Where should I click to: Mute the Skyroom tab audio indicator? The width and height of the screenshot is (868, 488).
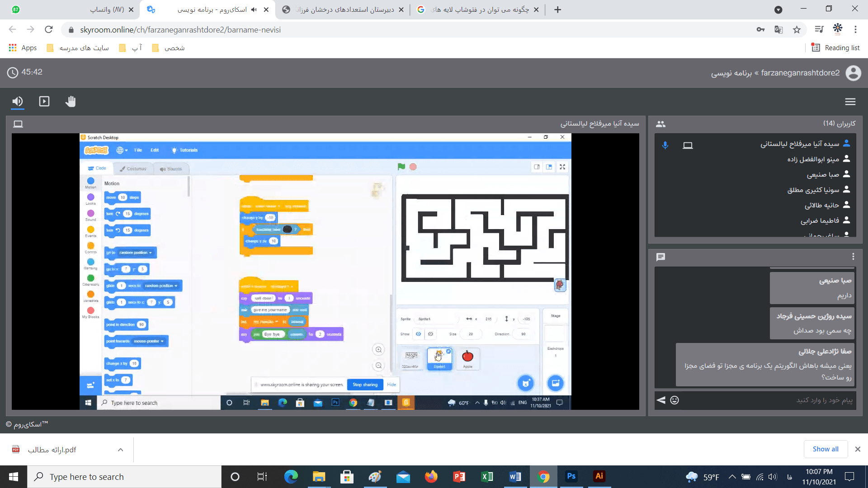tap(254, 9)
